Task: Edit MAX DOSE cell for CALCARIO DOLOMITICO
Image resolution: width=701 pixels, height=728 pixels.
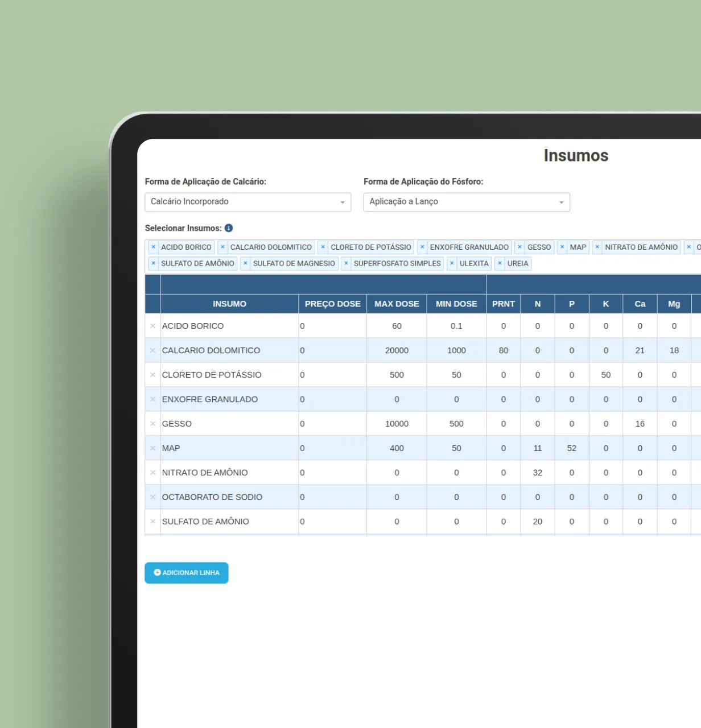Action: pos(397,350)
